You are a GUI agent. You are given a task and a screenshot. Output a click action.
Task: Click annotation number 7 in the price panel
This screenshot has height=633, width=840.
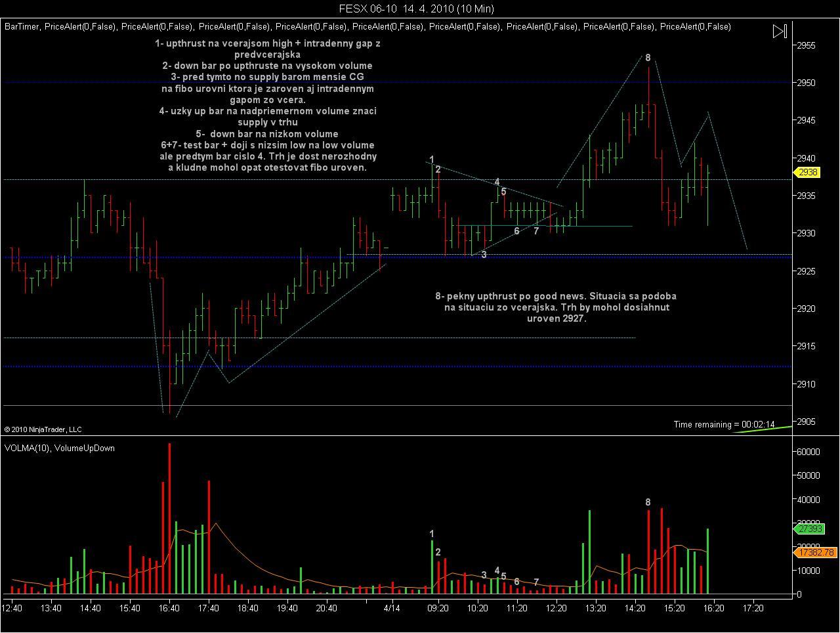[x=536, y=231]
